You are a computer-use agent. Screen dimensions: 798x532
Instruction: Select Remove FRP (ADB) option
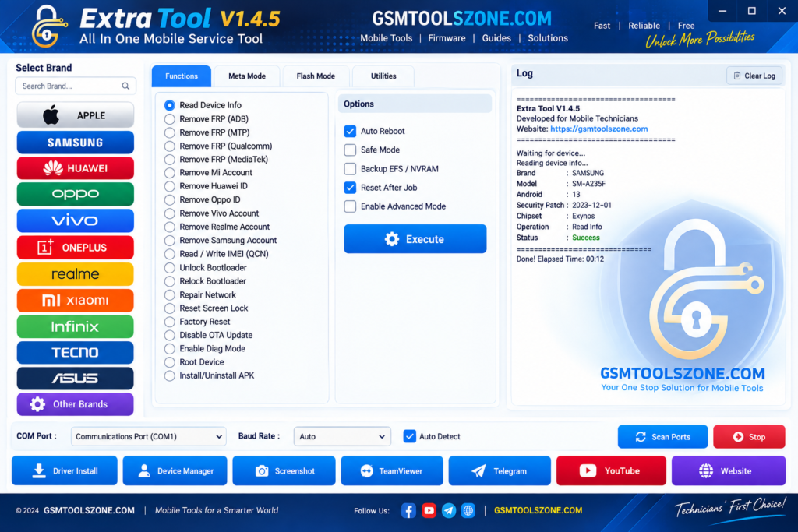coord(169,119)
